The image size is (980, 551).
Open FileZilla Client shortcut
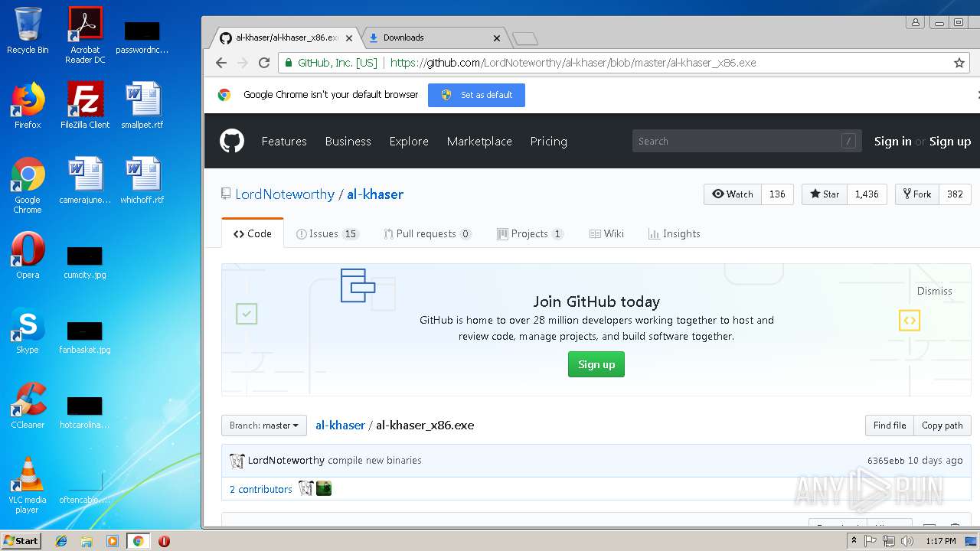85,106
